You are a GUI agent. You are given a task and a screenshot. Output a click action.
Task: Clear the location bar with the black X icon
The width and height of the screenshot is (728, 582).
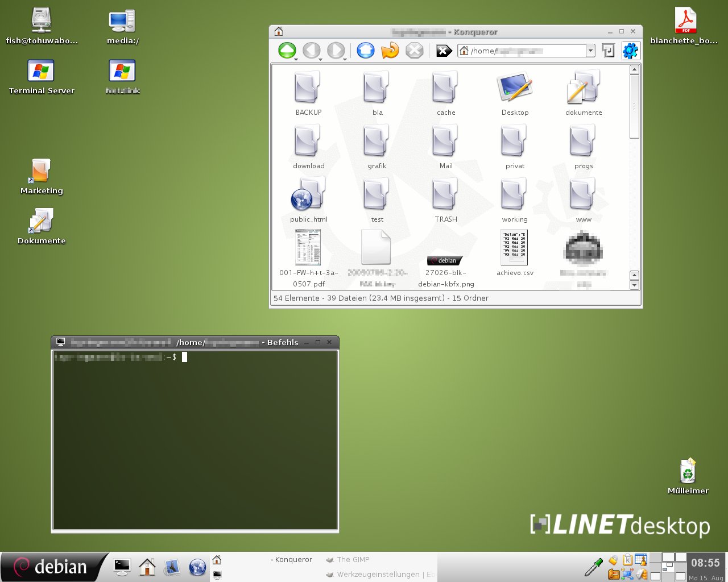click(444, 51)
